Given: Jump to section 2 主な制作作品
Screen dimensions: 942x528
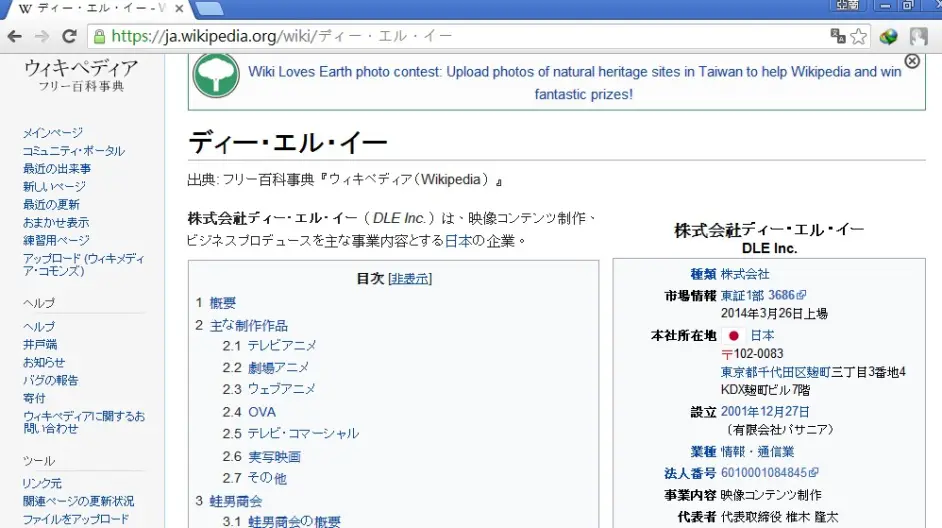Looking at the screenshot, I should [x=249, y=326].
